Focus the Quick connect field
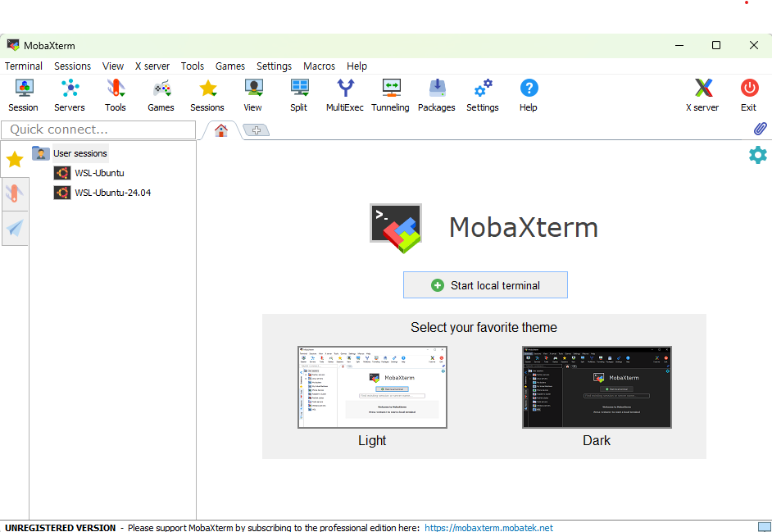The height and width of the screenshot is (532, 772). pyautogui.click(x=98, y=130)
